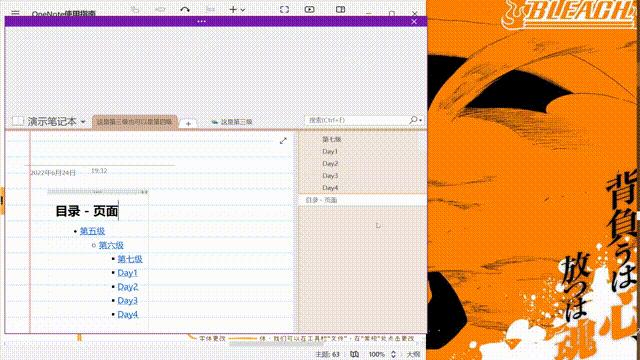Screen dimensions: 640x360
Task: Click the book reading-mode icon in status bar
Action: [x=354, y=354]
